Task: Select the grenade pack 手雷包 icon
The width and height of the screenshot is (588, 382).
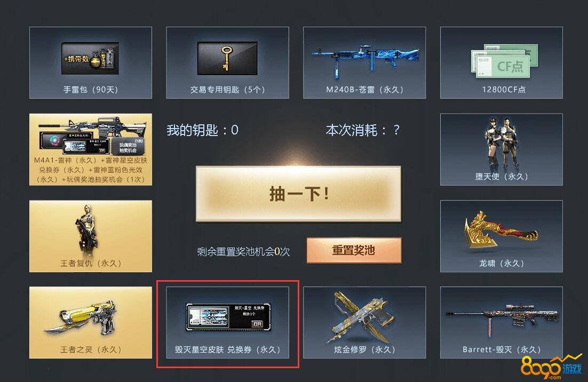Action: (x=90, y=58)
